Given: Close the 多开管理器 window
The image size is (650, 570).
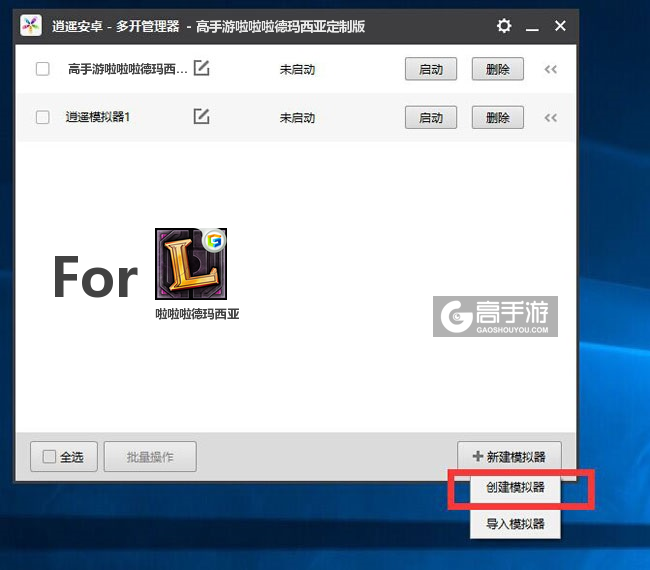Looking at the screenshot, I should point(560,26).
